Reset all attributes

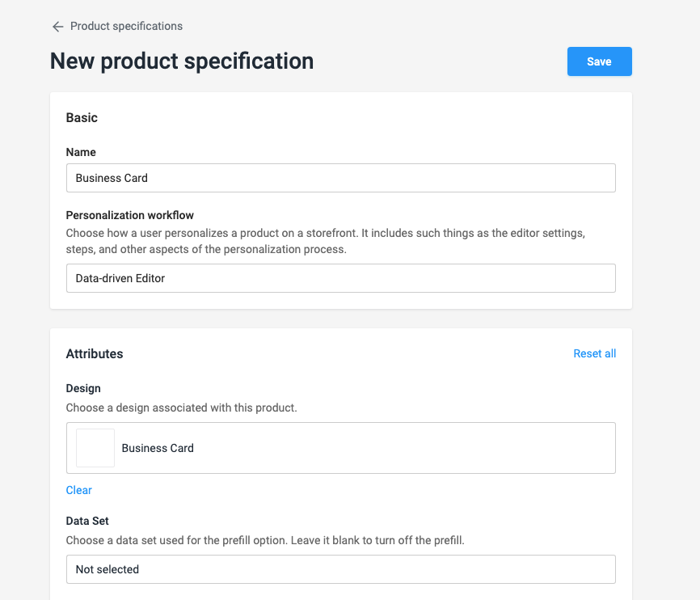tap(594, 353)
